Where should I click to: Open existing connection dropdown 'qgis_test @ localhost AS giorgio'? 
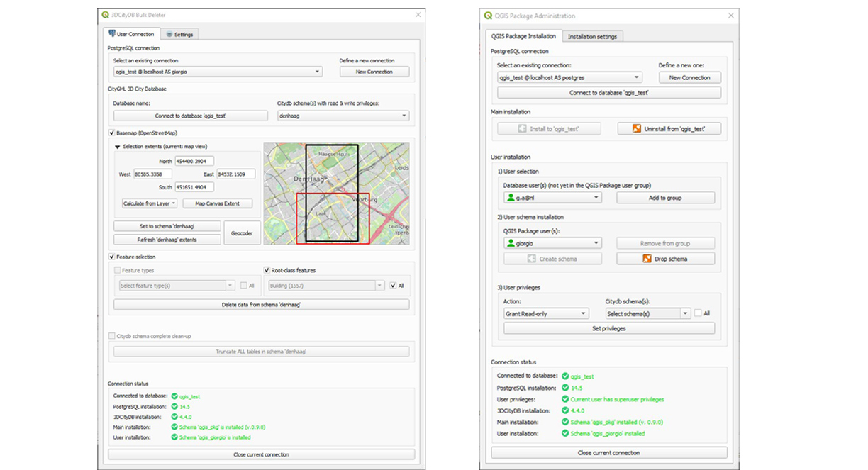click(218, 72)
